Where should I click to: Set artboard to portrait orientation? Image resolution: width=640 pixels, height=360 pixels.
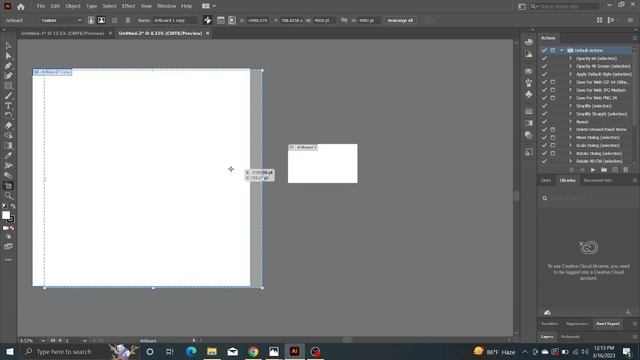click(x=91, y=20)
